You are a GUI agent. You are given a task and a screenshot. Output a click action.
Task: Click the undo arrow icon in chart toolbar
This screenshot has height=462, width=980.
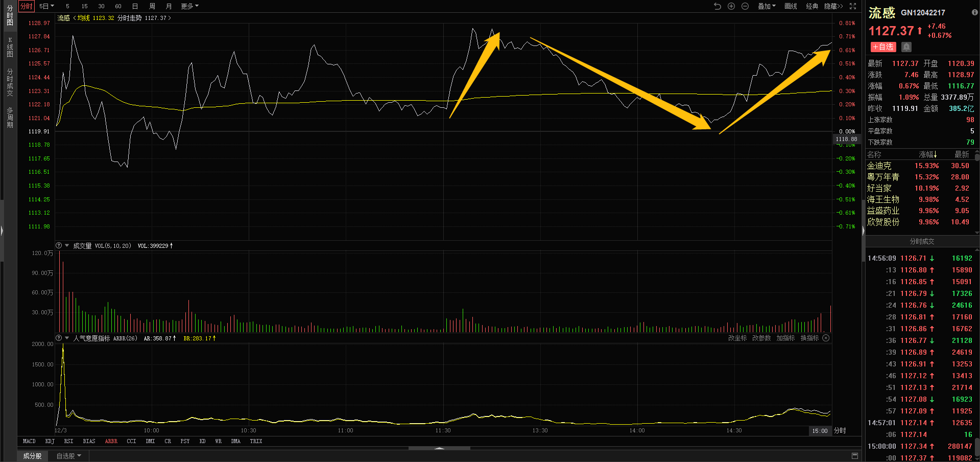[x=717, y=6]
